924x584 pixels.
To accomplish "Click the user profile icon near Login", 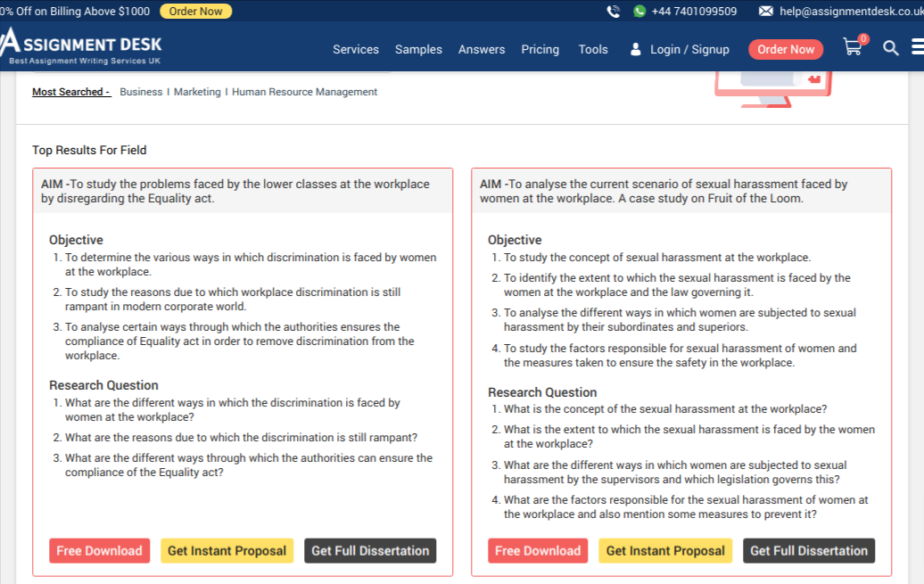I will click(635, 49).
